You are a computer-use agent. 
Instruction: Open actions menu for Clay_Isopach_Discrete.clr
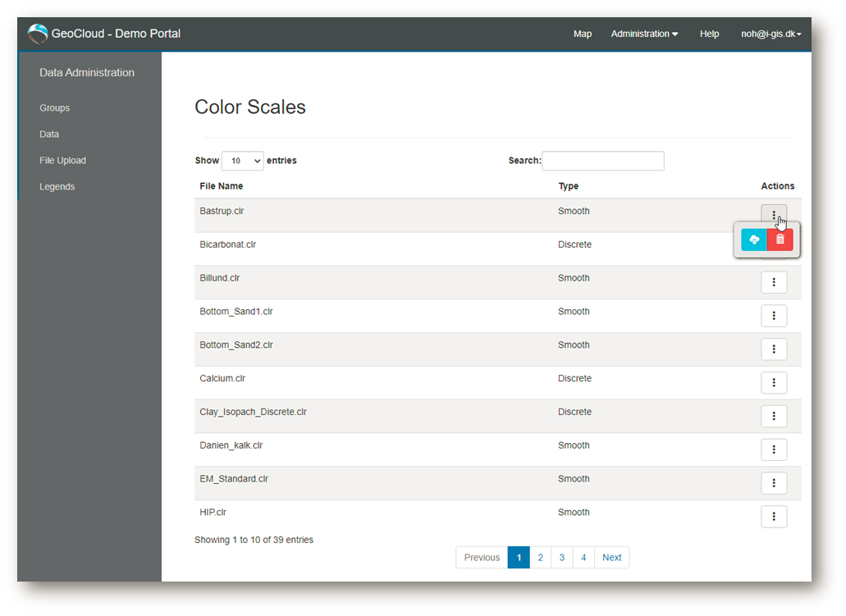774,416
